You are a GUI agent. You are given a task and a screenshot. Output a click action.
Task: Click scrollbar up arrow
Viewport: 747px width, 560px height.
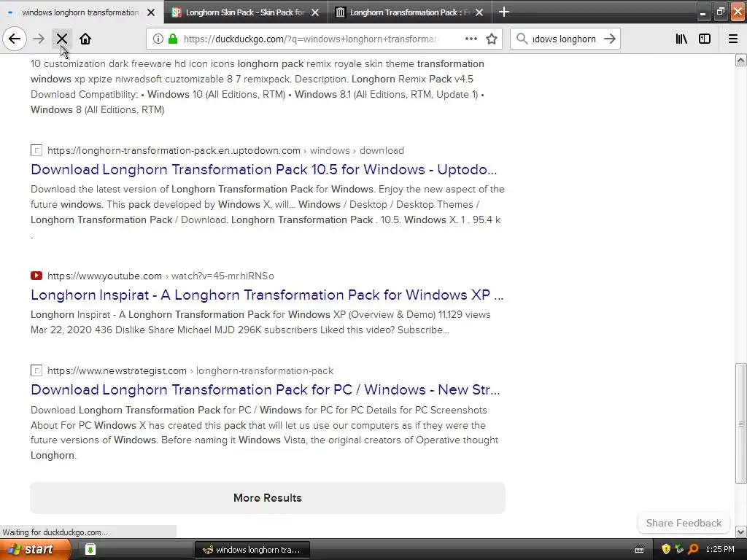(741, 60)
